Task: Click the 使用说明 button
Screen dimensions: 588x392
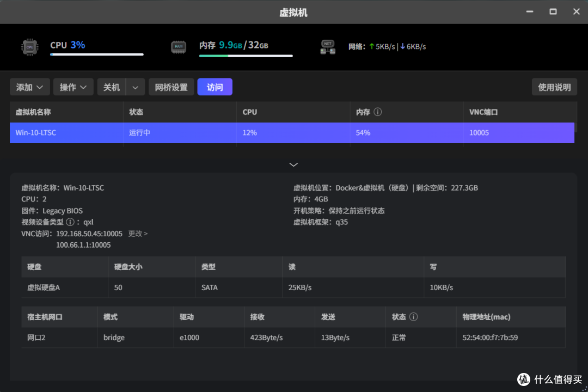Action: point(554,87)
